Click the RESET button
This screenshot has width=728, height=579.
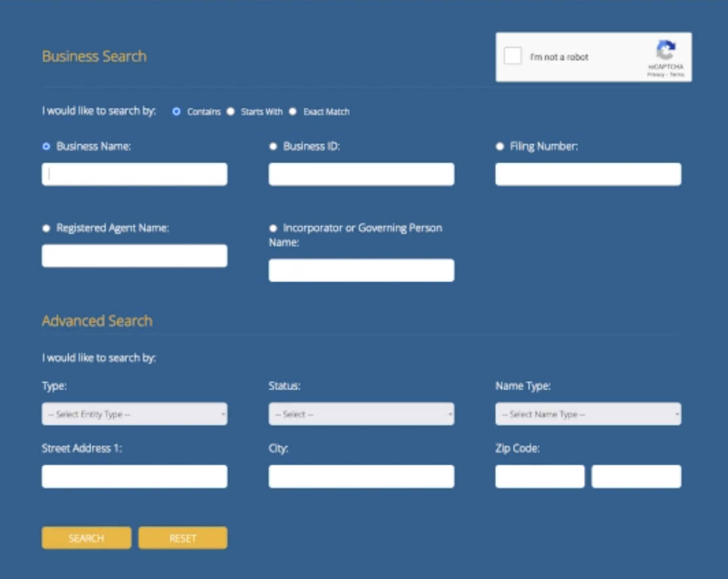pyautogui.click(x=182, y=538)
